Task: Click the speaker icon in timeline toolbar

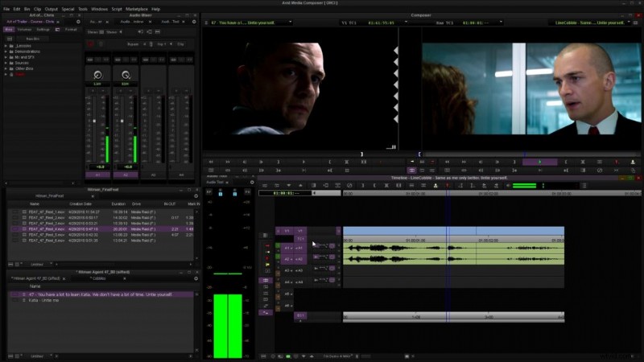Action: [x=508, y=186]
